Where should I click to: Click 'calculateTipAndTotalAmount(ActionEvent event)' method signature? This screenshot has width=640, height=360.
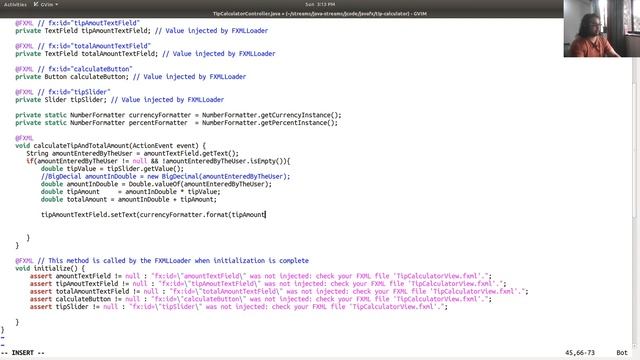click(116, 146)
